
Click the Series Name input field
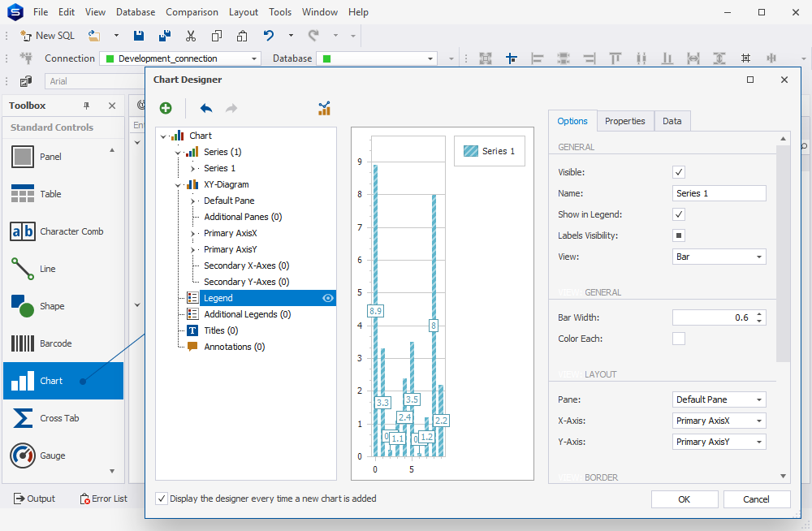(x=719, y=193)
